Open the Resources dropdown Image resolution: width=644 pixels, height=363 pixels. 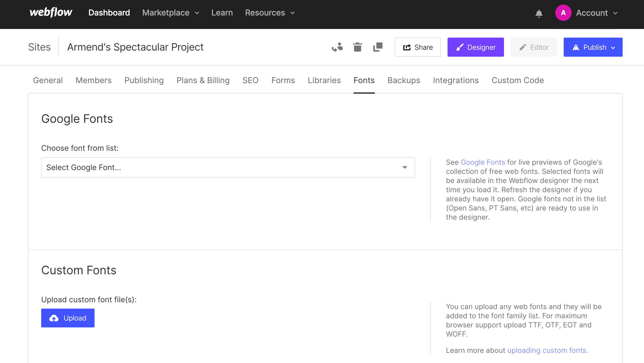click(x=265, y=12)
